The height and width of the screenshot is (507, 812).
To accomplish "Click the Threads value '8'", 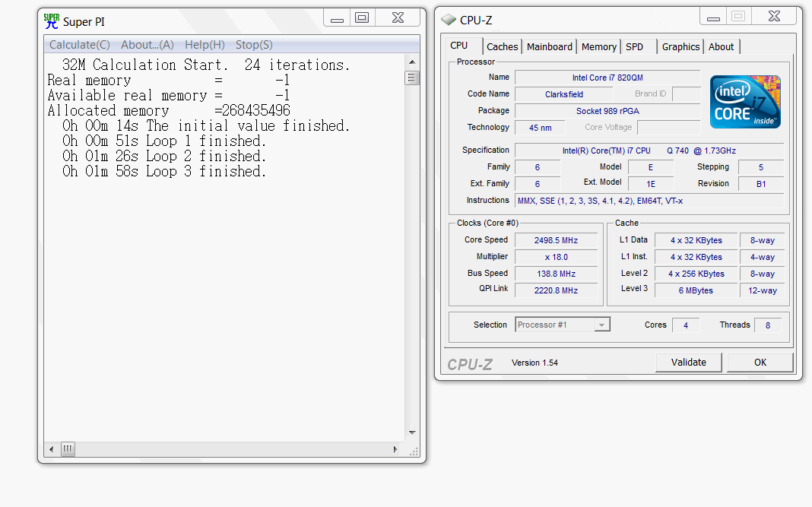I will (x=768, y=325).
